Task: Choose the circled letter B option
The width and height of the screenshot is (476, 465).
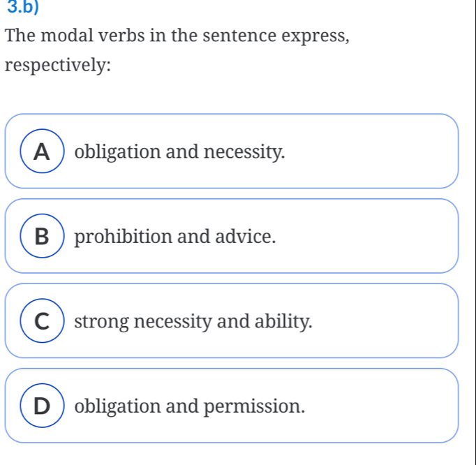Action: pyautogui.click(x=44, y=236)
